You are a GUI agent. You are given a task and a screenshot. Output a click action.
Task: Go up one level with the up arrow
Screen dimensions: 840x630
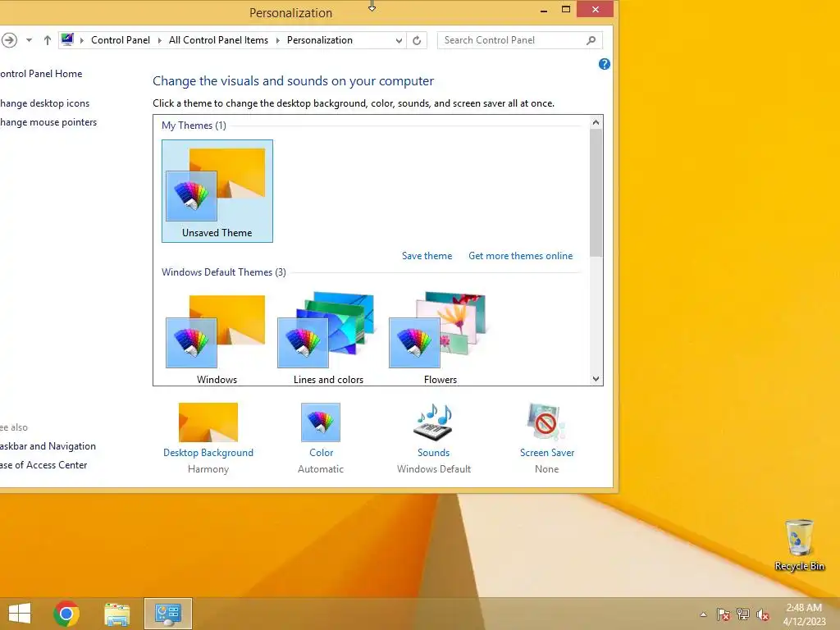(47, 40)
